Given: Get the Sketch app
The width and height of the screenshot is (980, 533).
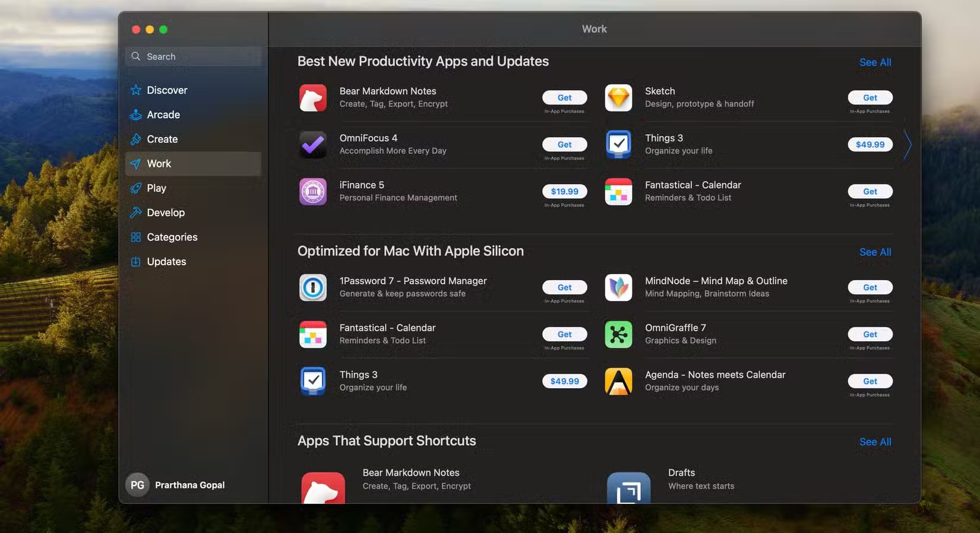Looking at the screenshot, I should click(x=870, y=98).
